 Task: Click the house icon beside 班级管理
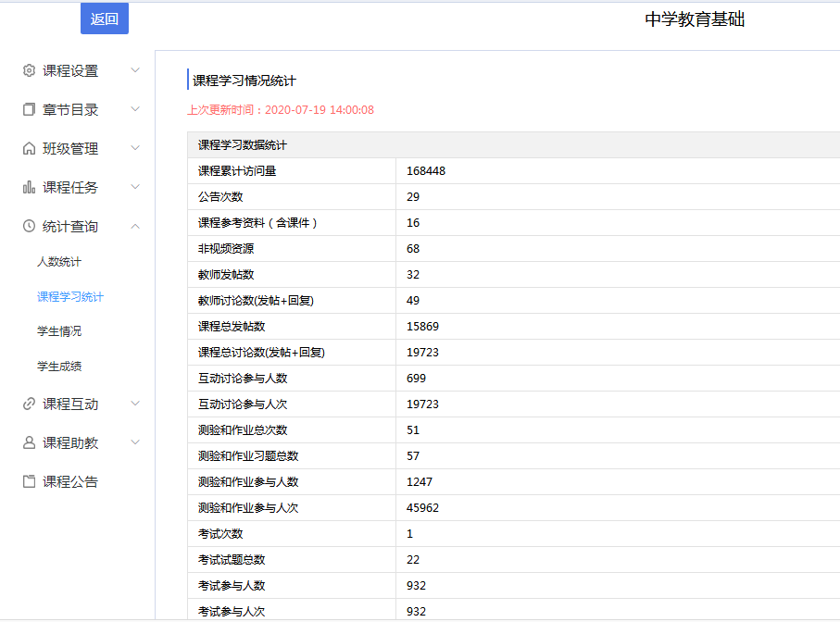pyautogui.click(x=29, y=149)
